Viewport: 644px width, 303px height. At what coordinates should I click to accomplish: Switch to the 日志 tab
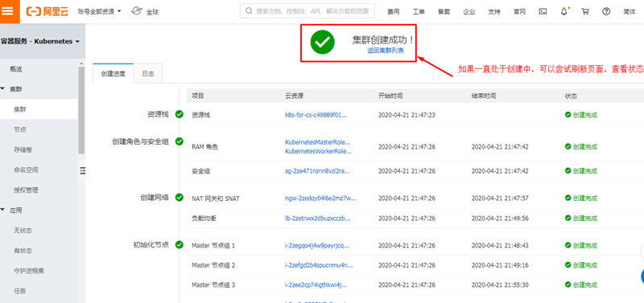point(148,74)
